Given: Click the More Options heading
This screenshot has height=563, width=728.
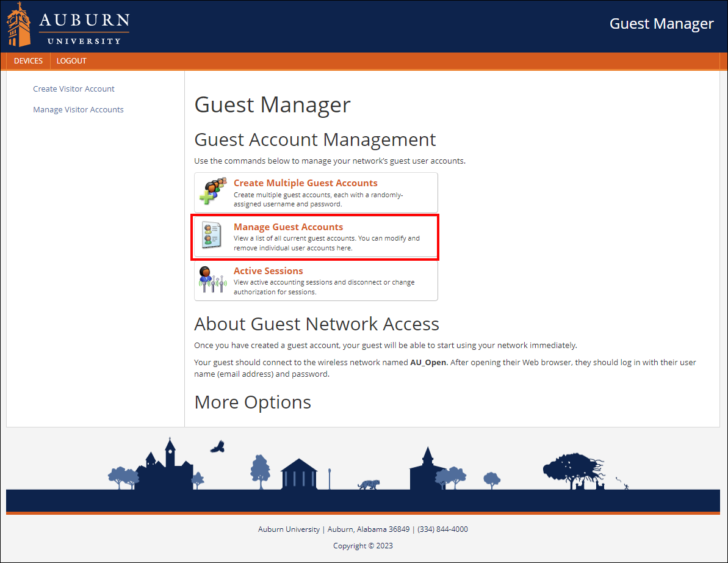Looking at the screenshot, I should tap(253, 402).
